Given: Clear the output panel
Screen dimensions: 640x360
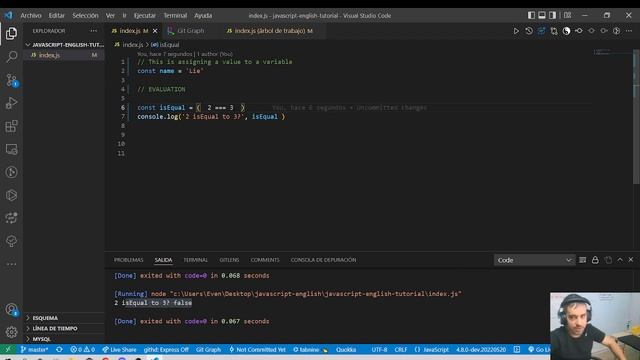Looking at the screenshot, I should (x=582, y=260).
